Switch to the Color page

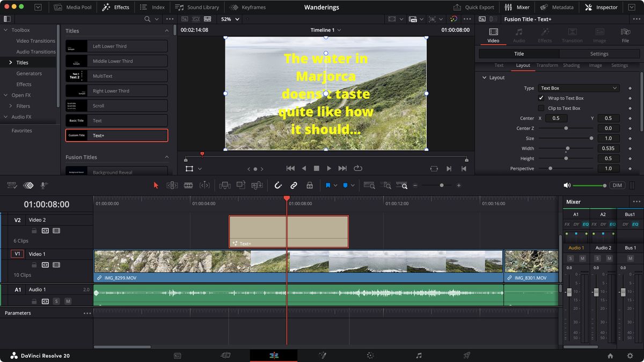coord(369,355)
